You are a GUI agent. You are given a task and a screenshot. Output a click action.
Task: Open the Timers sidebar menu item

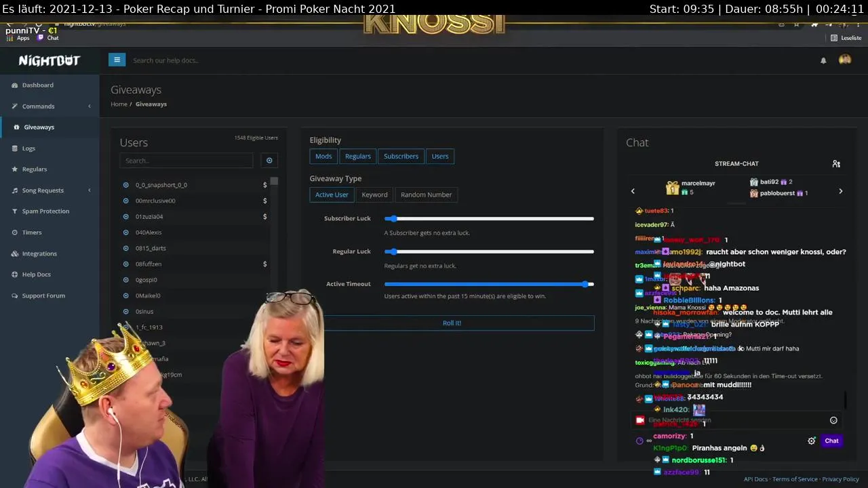[x=50, y=232]
